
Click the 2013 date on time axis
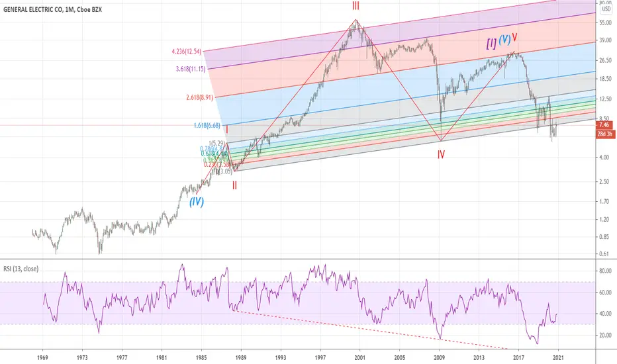(x=479, y=357)
